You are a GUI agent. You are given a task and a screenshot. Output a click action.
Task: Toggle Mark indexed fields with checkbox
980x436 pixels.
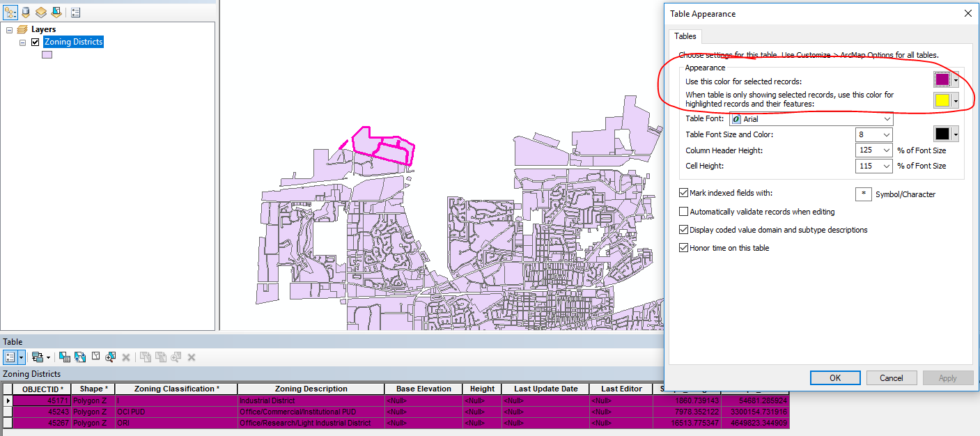click(683, 193)
